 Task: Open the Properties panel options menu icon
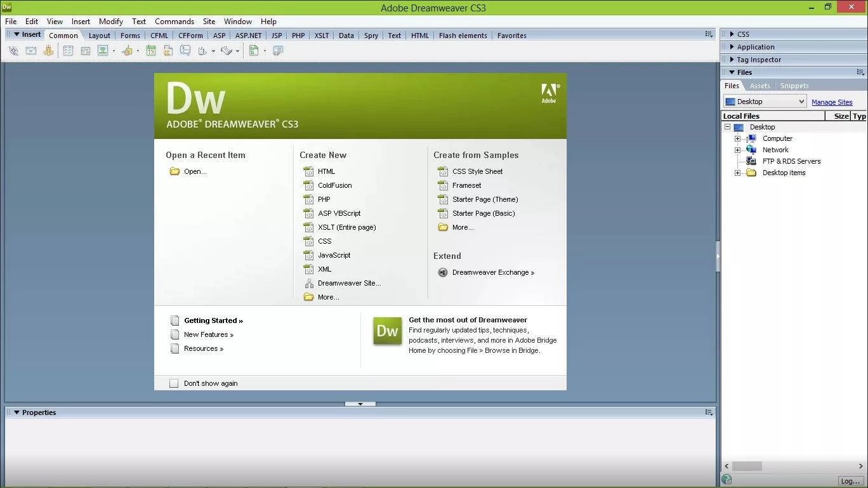[x=709, y=412]
